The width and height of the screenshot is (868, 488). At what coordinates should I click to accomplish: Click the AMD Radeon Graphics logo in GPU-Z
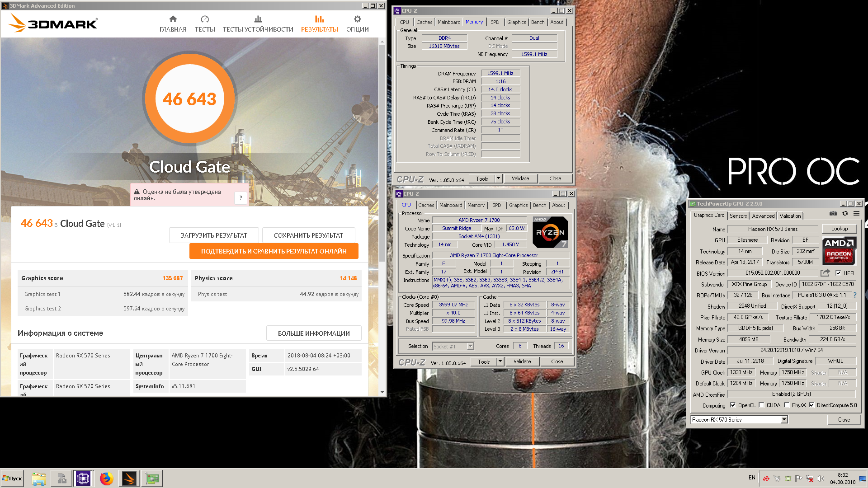point(839,250)
